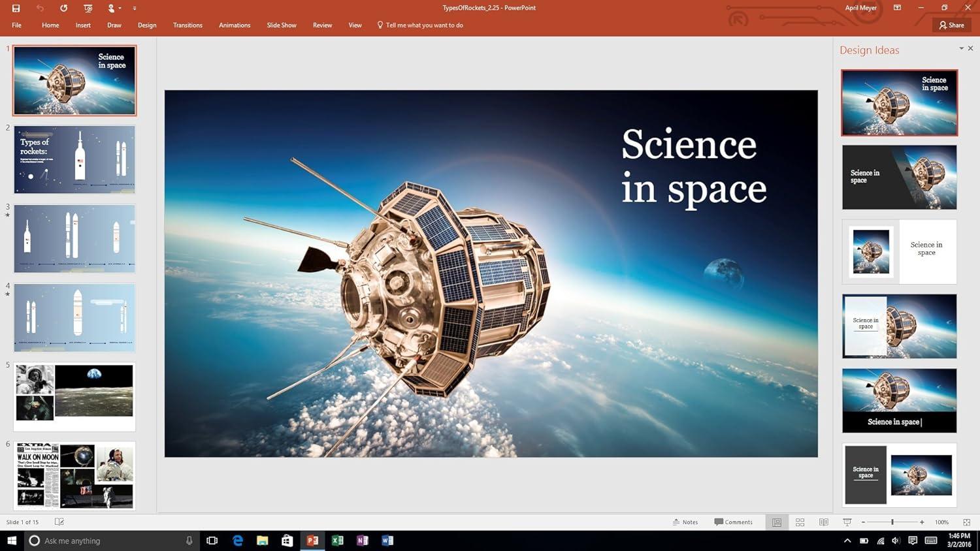
Task: Start the Slide Show from the status bar
Action: tap(847, 522)
